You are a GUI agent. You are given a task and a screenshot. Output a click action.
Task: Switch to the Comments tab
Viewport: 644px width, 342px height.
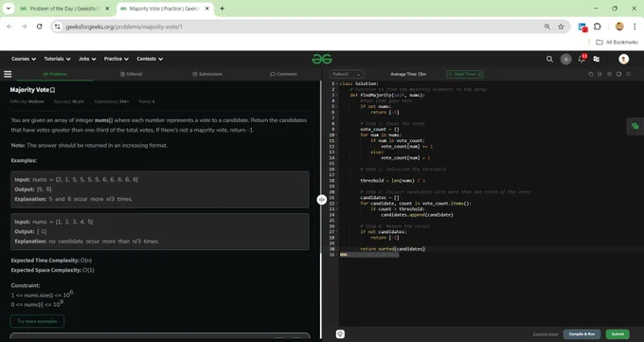coord(283,74)
